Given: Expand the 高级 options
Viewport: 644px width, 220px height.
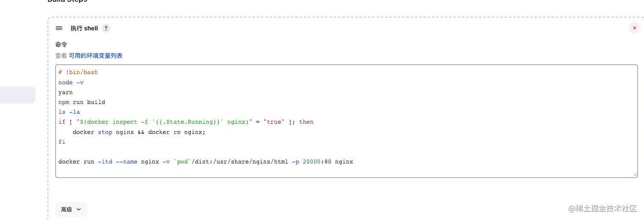Looking at the screenshot, I should 71,209.
